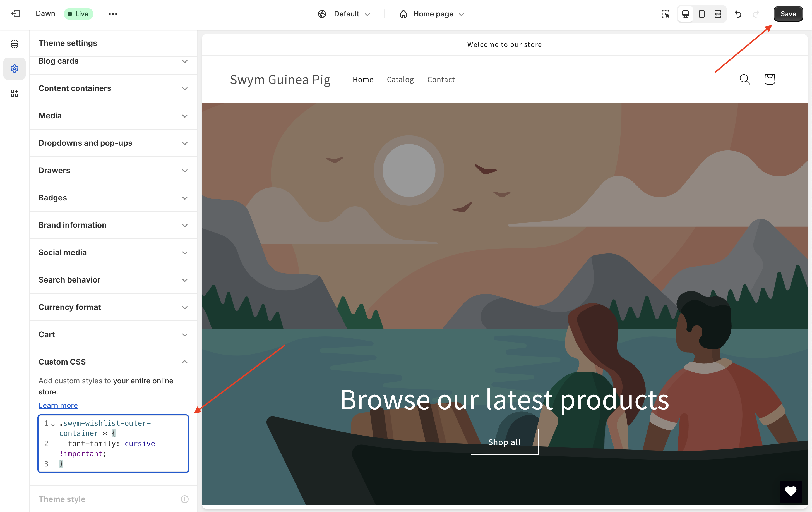
Task: Expand the Social media settings
Action: (x=113, y=252)
